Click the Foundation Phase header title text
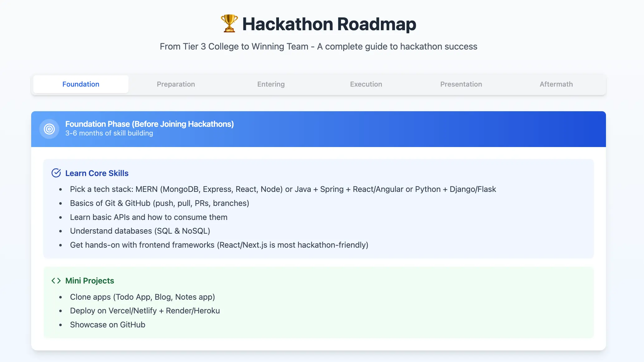Screen dimensions: 644x362 149,124
